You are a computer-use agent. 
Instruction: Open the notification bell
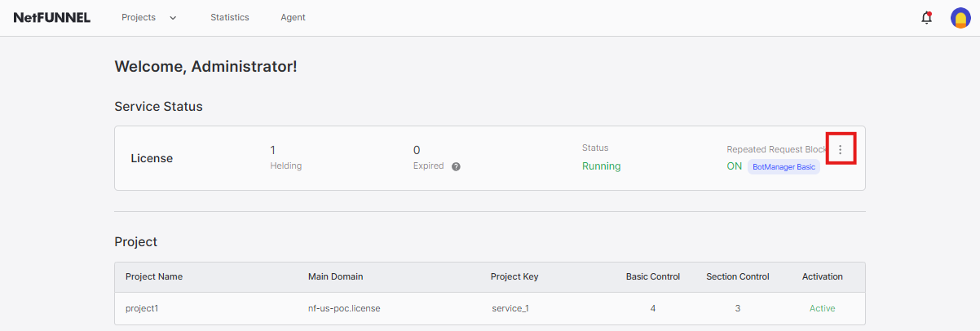point(926,18)
